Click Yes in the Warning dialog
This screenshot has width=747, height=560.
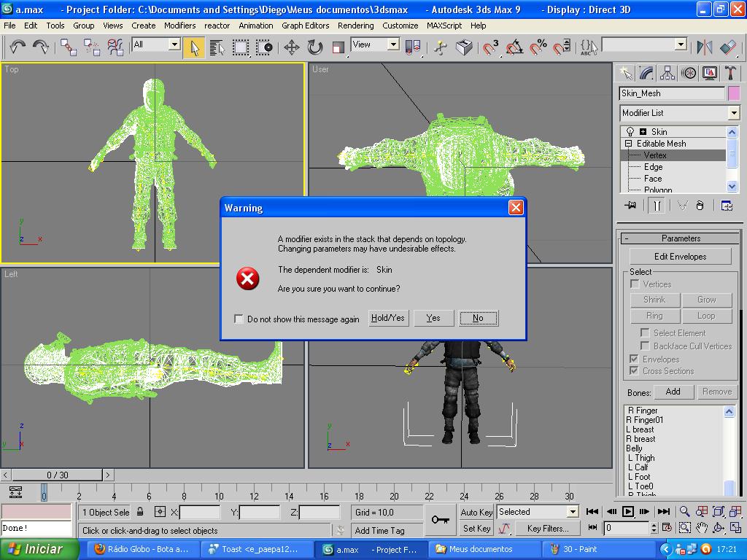[433, 318]
